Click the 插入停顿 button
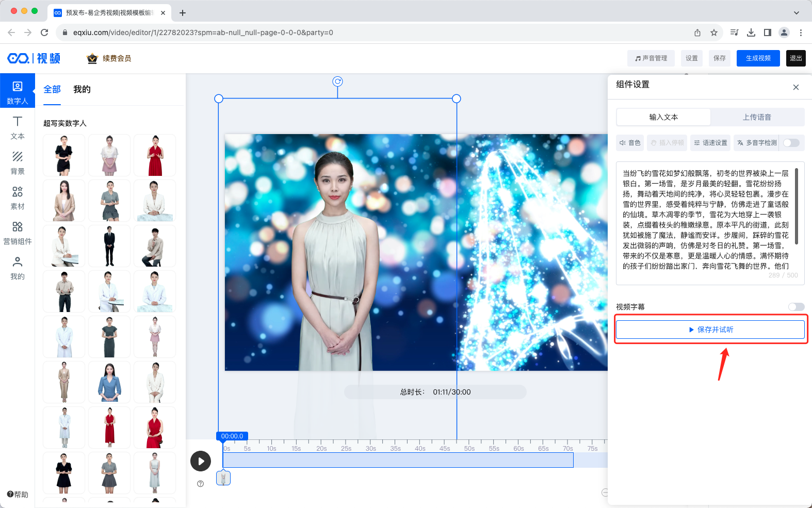 [x=667, y=143]
